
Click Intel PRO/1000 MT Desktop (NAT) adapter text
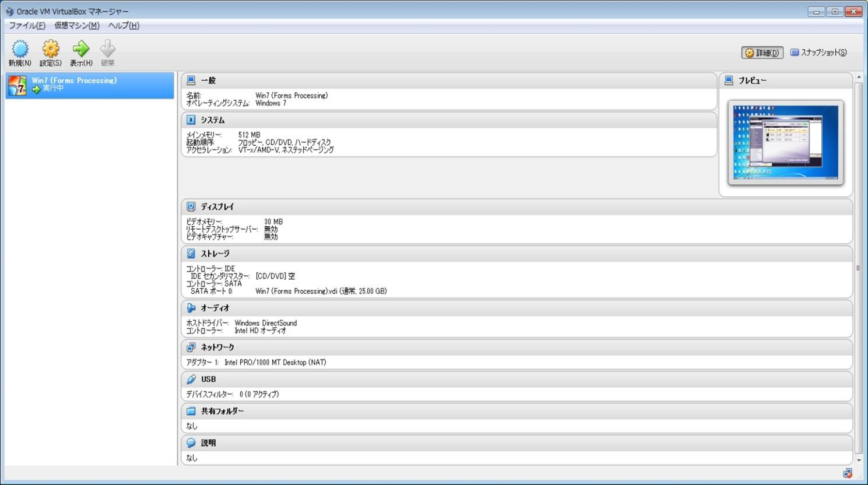[275, 362]
